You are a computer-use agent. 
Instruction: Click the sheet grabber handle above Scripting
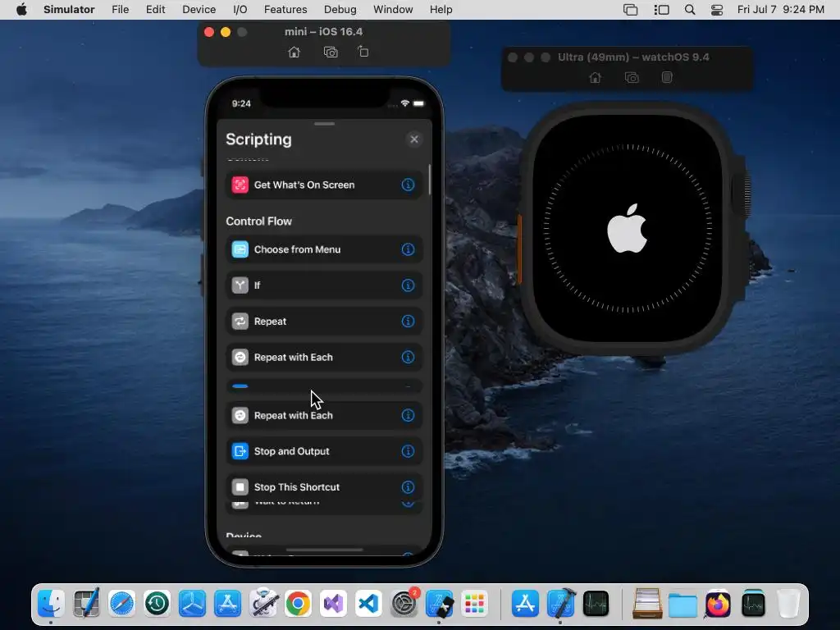[325, 124]
